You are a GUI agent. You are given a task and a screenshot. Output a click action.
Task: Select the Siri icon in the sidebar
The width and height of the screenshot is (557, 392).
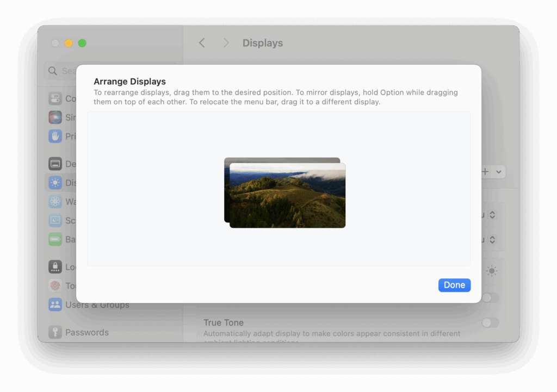[55, 117]
